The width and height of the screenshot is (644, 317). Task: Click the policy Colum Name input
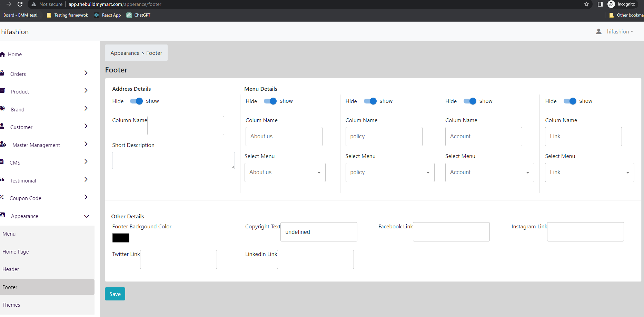point(384,137)
